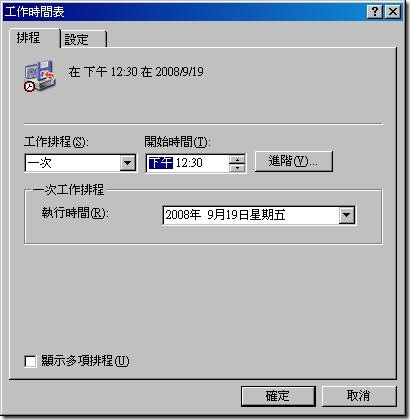410x420 pixels.
Task: Confirm with the 確定 button
Action: coord(278,396)
